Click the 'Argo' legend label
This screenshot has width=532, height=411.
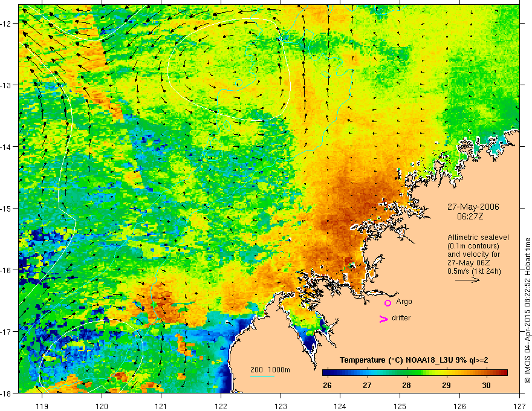(404, 302)
